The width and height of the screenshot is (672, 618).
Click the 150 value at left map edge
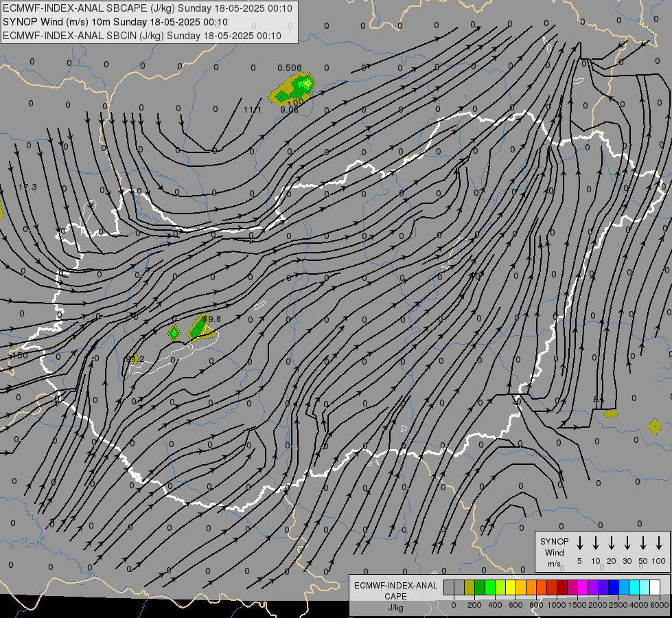pyautogui.click(x=20, y=356)
